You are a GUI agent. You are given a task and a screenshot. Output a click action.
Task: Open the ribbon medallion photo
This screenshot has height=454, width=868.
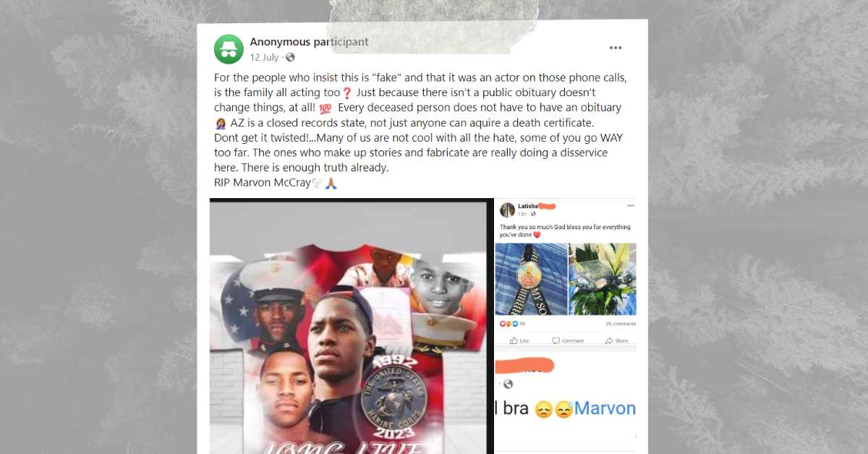coord(531,279)
